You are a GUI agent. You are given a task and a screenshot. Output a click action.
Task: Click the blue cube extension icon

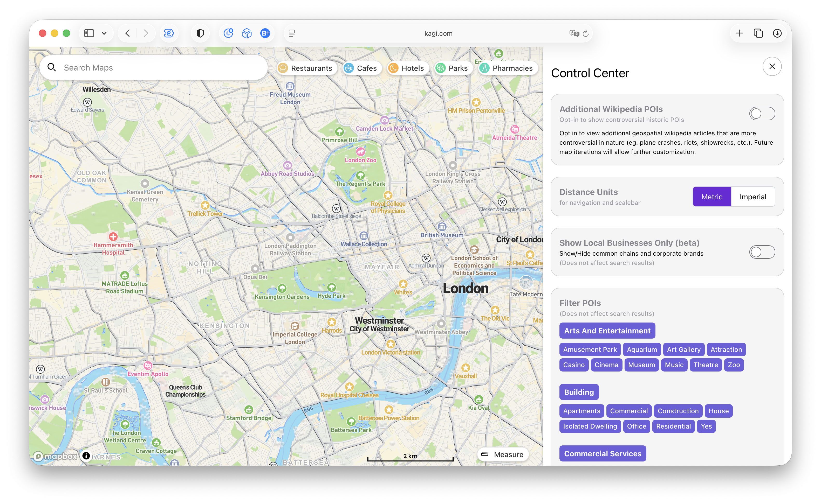(x=247, y=33)
